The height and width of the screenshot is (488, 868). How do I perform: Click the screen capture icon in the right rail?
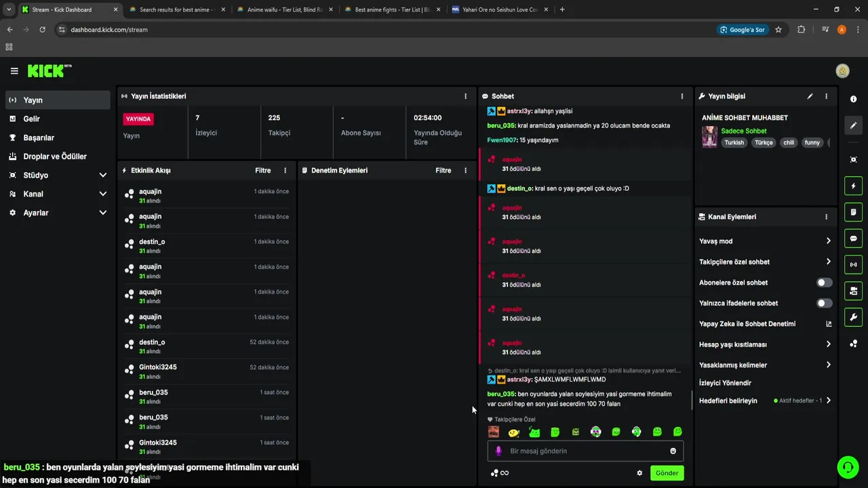[x=853, y=159]
